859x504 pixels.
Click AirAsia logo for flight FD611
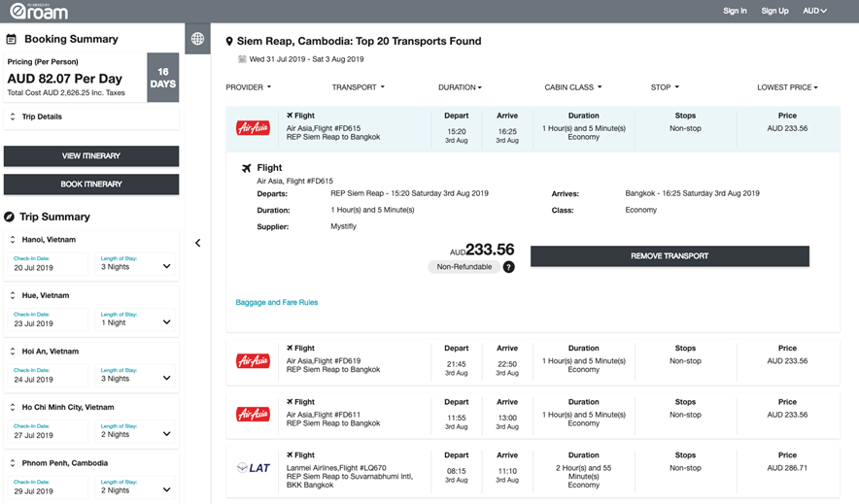253,415
